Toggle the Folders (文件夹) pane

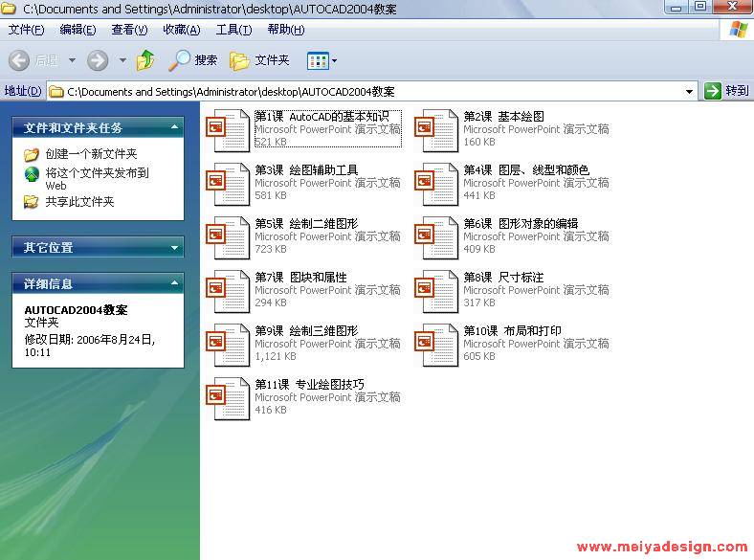pyautogui.click(x=259, y=60)
